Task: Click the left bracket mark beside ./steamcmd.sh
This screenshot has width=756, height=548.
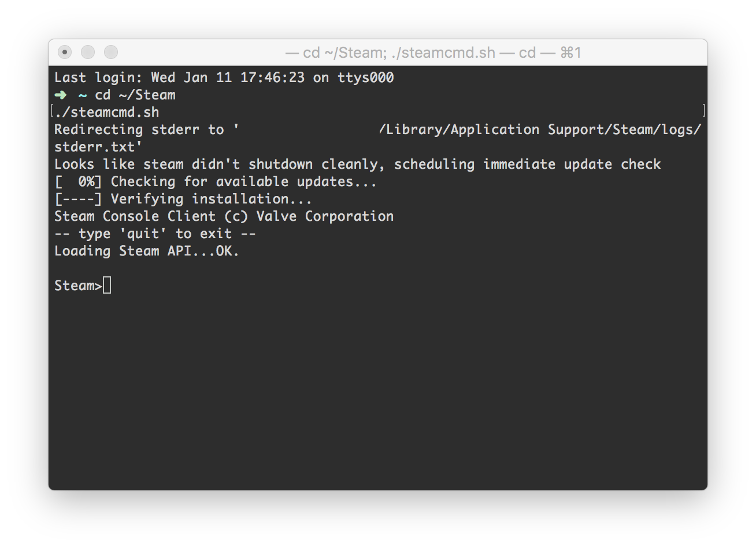Action: pyautogui.click(x=52, y=110)
